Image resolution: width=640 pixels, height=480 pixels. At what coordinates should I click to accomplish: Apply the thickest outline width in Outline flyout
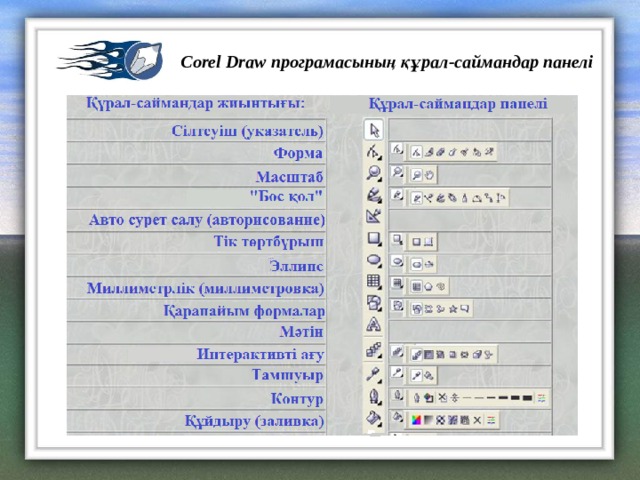point(527,398)
